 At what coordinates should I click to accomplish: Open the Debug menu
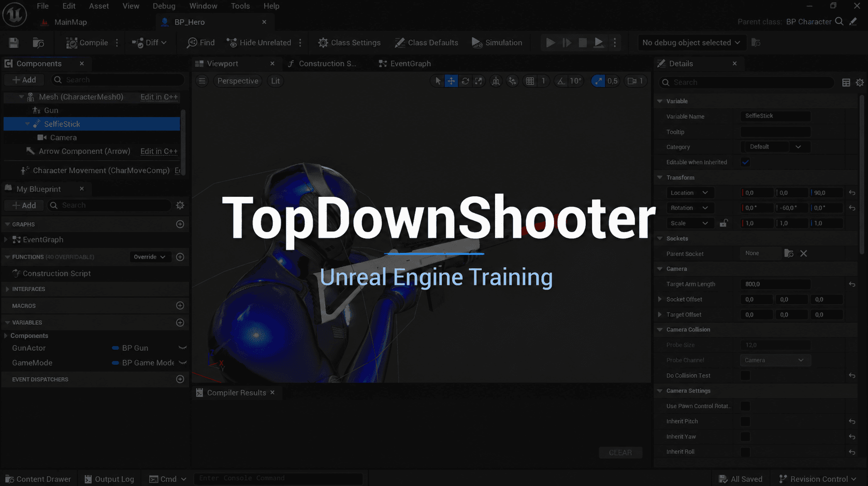[x=164, y=6]
